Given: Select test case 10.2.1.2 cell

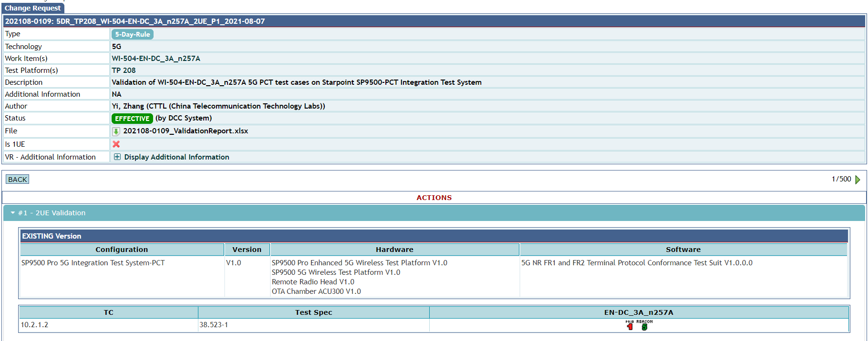Looking at the screenshot, I should point(34,325).
